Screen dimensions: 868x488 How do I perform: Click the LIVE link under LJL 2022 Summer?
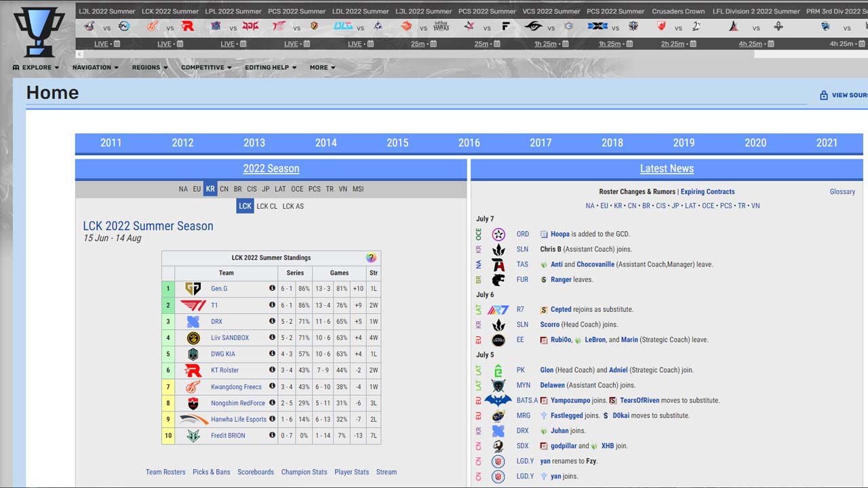point(101,44)
